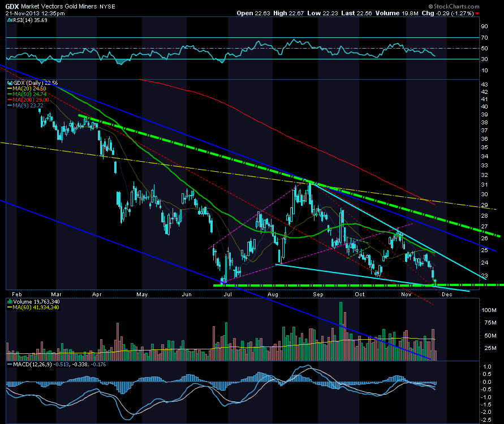Click the 34 label on price axis

[484, 157]
